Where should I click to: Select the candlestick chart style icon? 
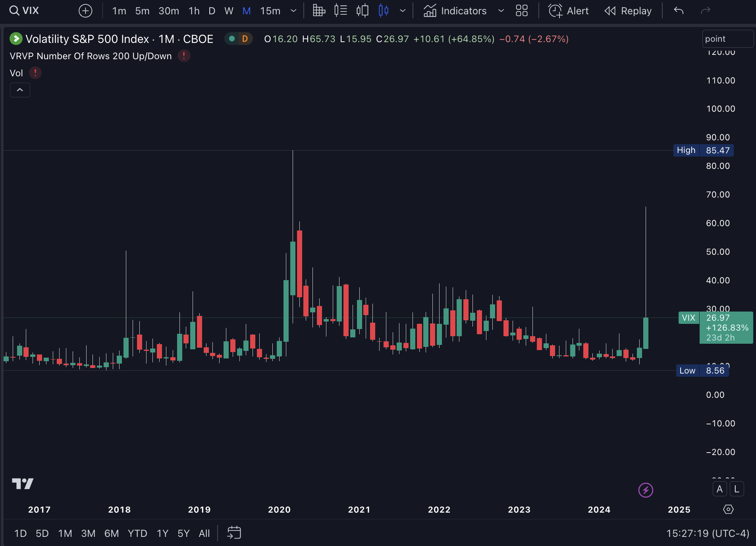click(383, 11)
